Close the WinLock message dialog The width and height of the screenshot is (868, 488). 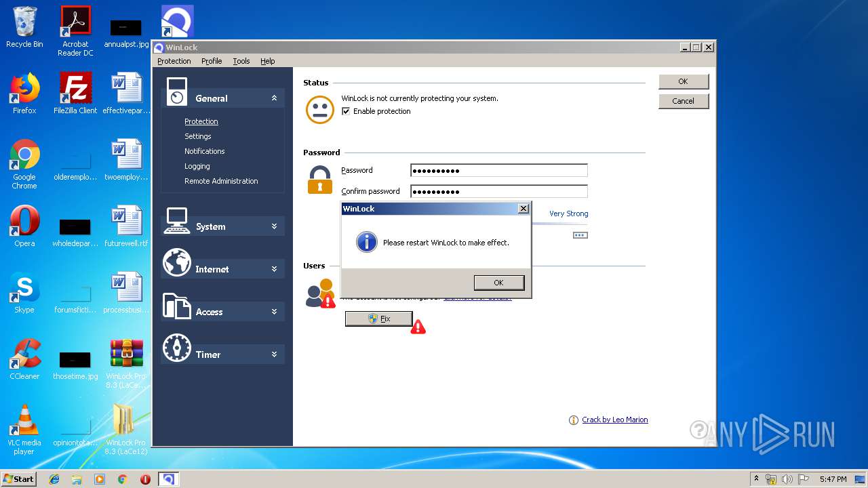[523, 209]
